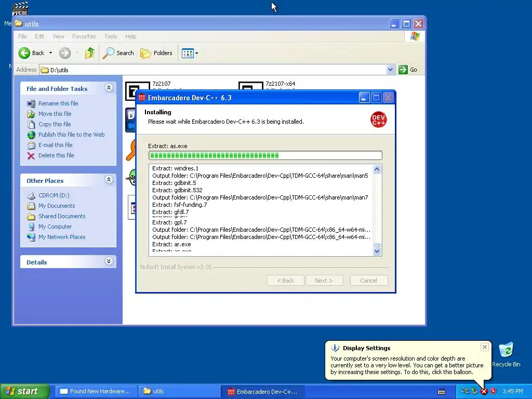The height and width of the screenshot is (399, 532).
Task: Collapse the File and Folder Tasks panel
Action: click(x=109, y=88)
